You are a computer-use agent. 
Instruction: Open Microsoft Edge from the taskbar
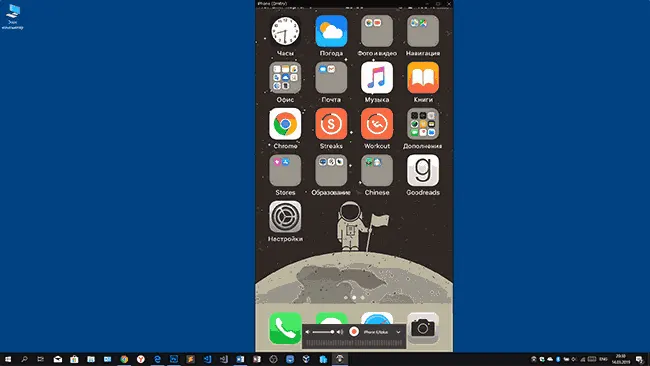pyautogui.click(x=157, y=359)
